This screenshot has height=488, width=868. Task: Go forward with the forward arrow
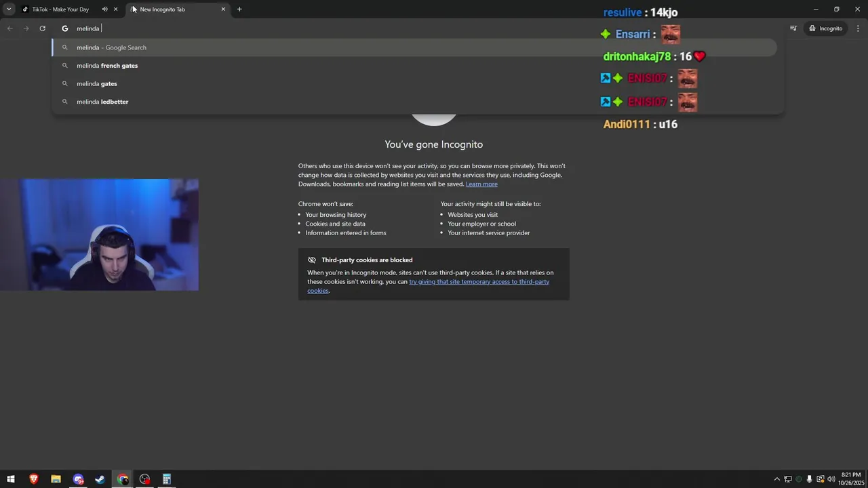click(26, 28)
